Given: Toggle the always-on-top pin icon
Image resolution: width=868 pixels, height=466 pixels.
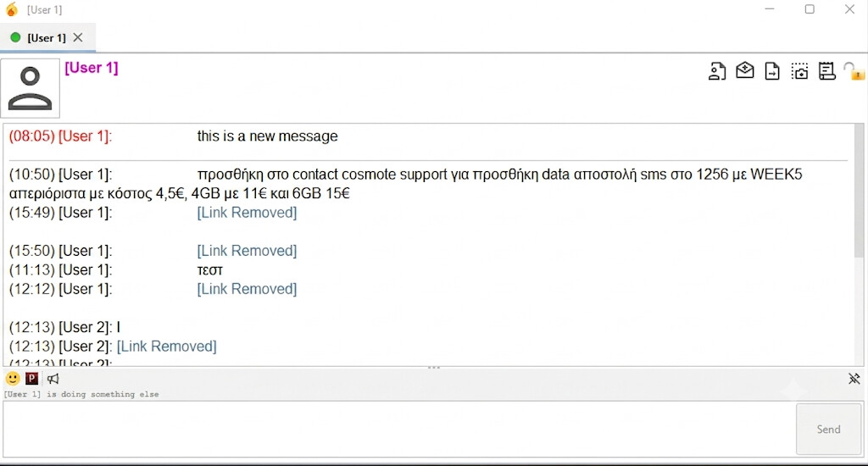Looking at the screenshot, I should click(x=854, y=379).
